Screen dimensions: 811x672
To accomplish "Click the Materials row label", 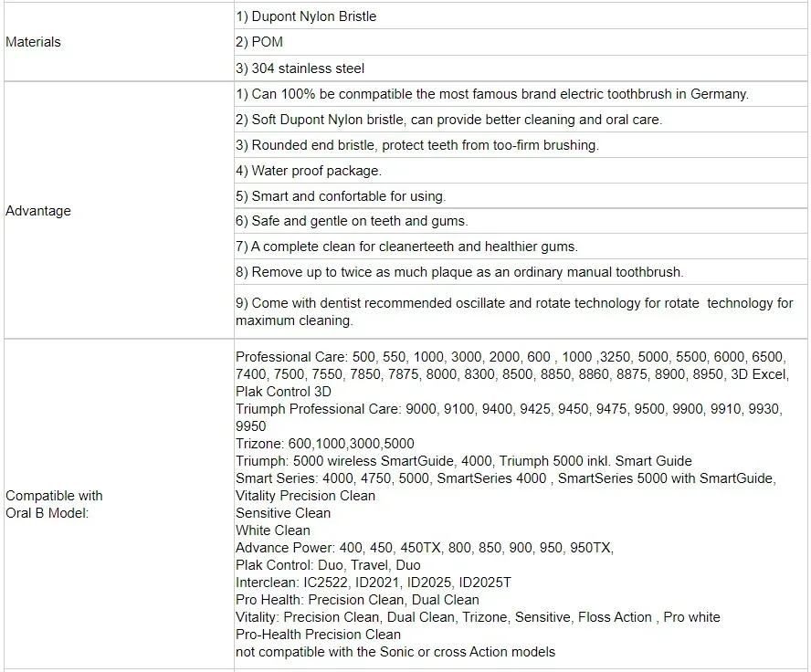I will tap(33, 42).
